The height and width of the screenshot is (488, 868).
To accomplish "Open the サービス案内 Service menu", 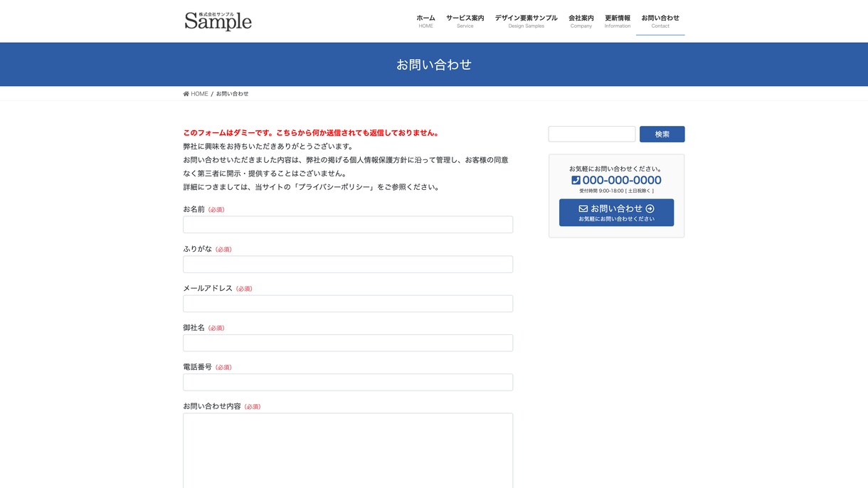I will pyautogui.click(x=465, y=21).
